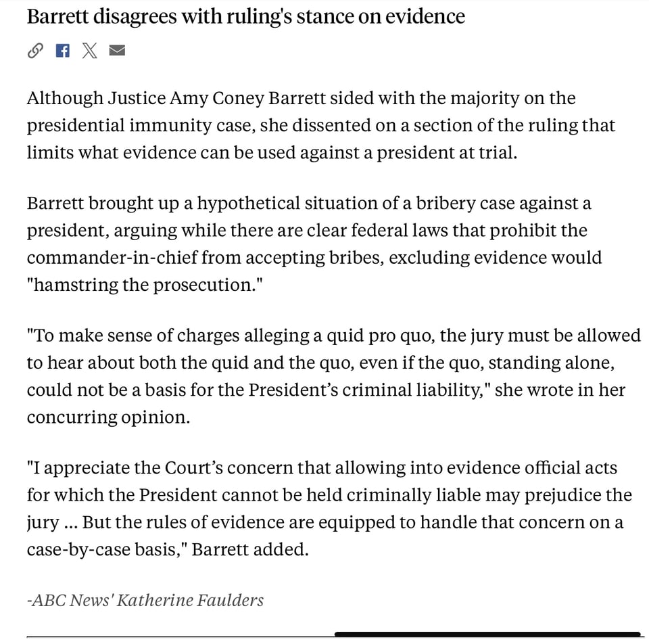Click the quote beginning 'I appreciate the Court's concern'
The height and width of the screenshot is (644, 649).
click(x=329, y=508)
